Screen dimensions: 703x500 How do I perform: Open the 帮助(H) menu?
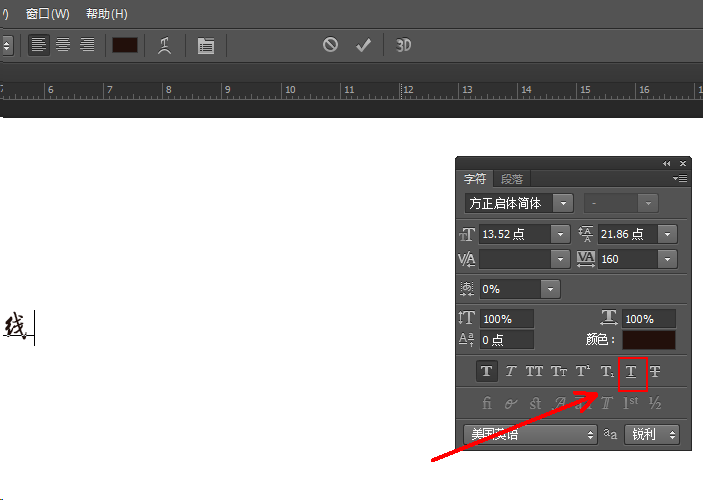[107, 14]
